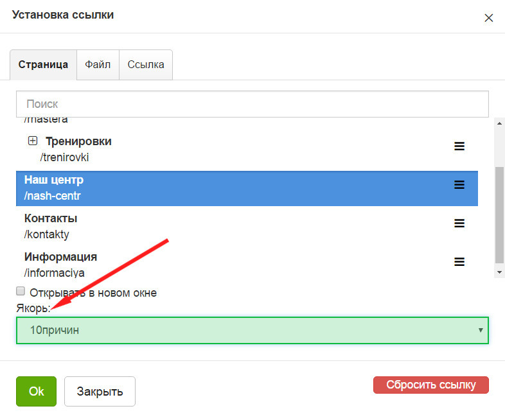This screenshot has height=420, width=505.
Task: Close the Установка ссылки dialog
Action: (488, 18)
